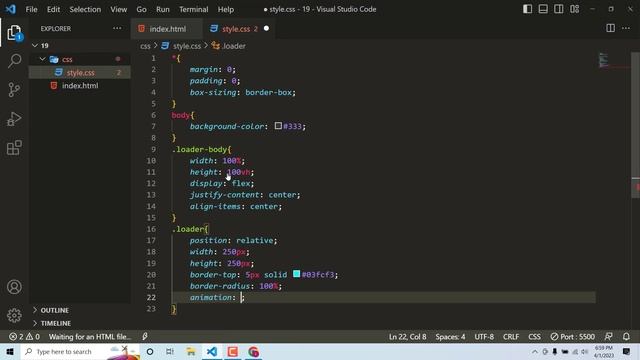
Task: Open Source Control view
Action: coord(14,89)
